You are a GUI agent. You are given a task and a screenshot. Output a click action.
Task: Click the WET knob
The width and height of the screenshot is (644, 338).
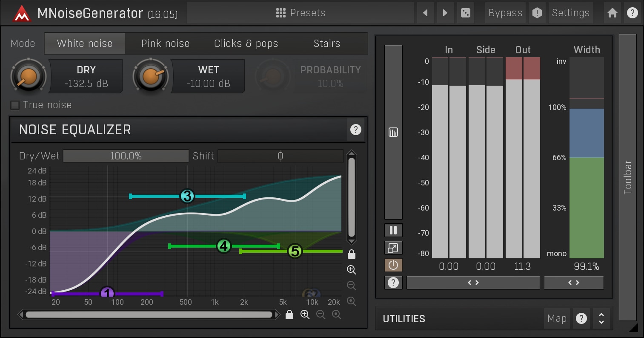[x=151, y=76]
